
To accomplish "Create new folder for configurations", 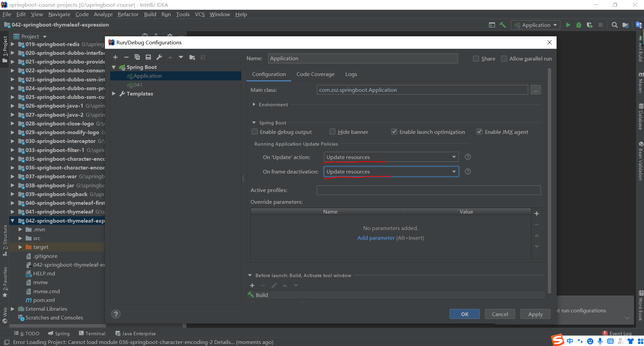I will (192, 57).
